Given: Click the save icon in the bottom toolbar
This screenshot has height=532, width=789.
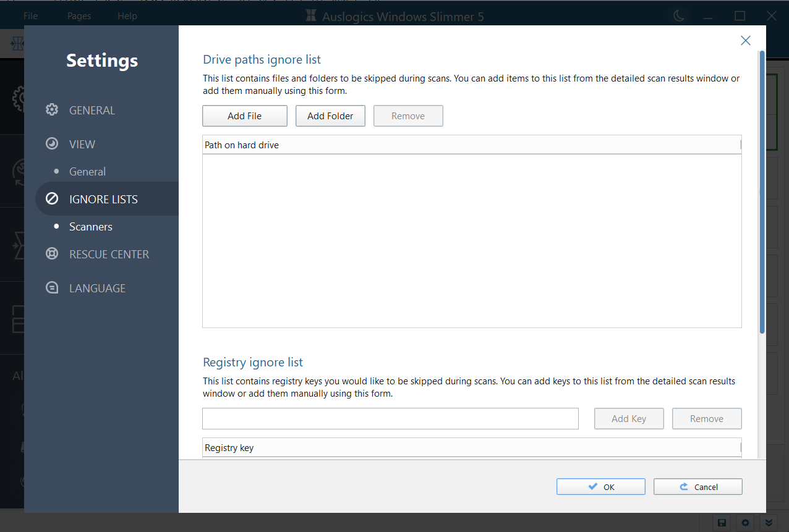Looking at the screenshot, I should pos(721,522).
